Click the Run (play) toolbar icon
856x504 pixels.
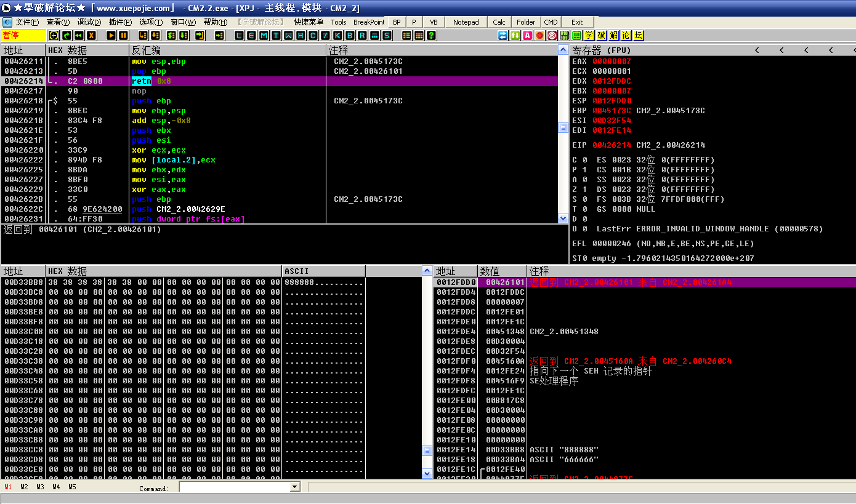click(x=111, y=36)
